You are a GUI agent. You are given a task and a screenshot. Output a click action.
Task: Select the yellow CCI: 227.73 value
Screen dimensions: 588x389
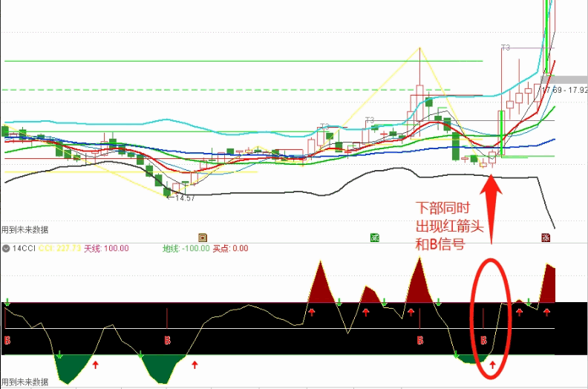[59, 249]
